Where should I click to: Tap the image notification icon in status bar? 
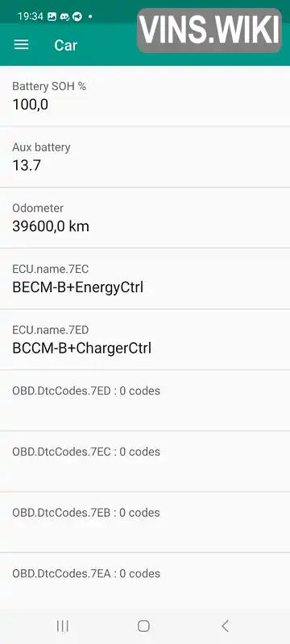52,16
